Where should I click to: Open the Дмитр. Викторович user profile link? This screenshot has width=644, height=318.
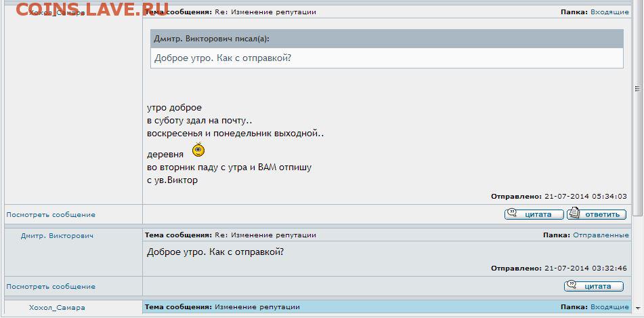click(x=57, y=236)
